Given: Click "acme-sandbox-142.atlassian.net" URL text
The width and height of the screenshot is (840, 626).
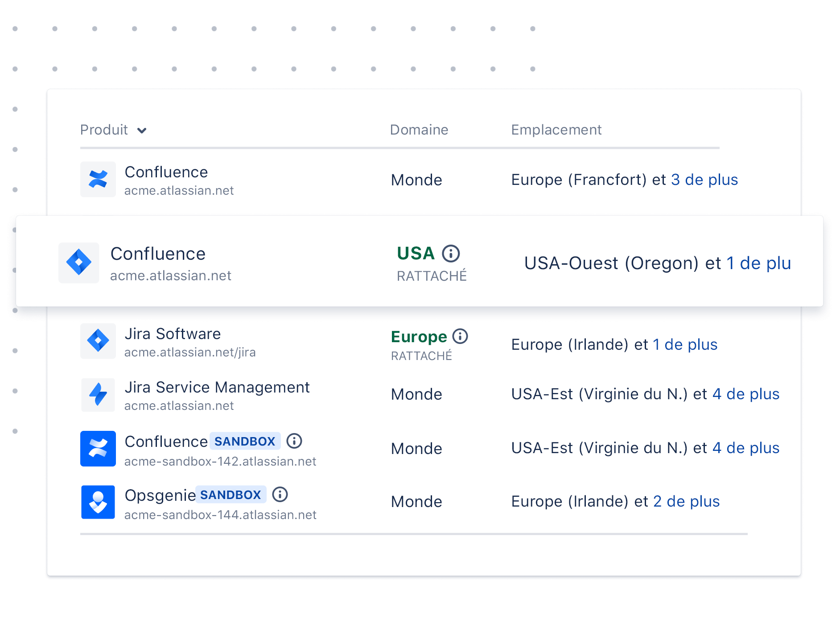Looking at the screenshot, I should point(220,461).
